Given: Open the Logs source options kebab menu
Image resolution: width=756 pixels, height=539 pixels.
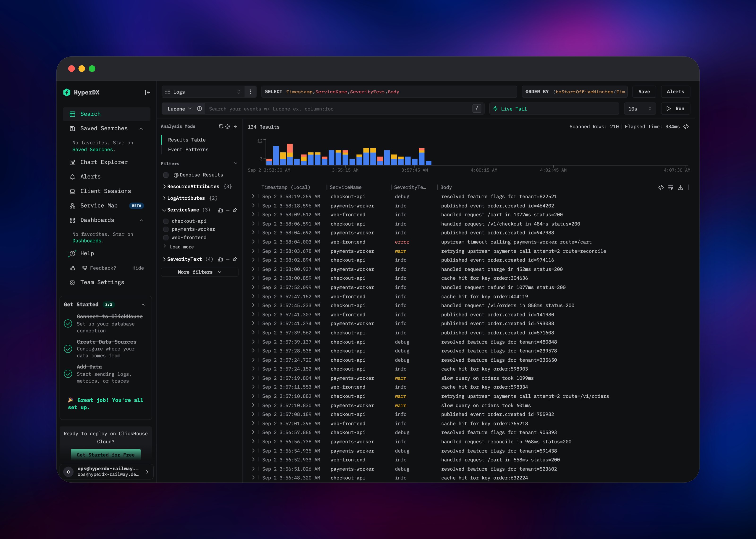Looking at the screenshot, I should coord(251,92).
